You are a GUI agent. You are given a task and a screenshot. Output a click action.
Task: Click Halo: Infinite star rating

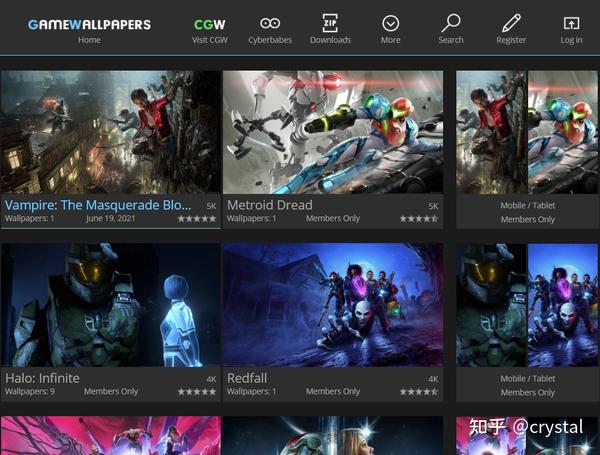pyautogui.click(x=197, y=391)
